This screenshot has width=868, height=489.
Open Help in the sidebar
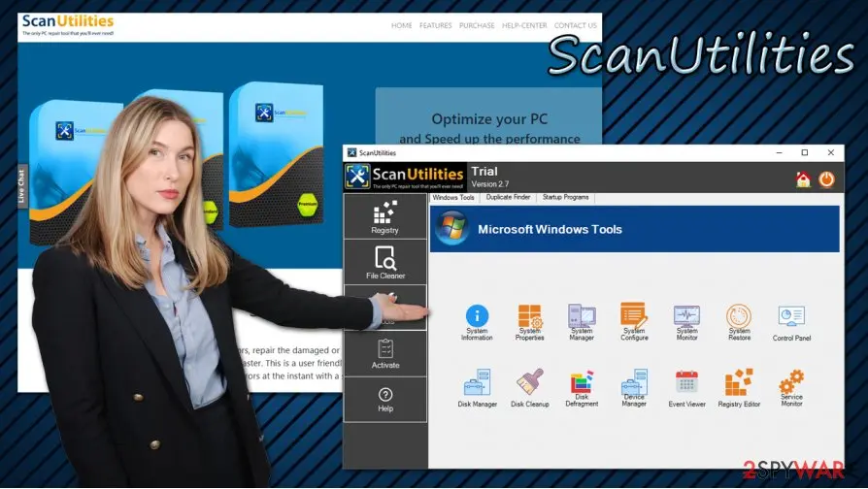[x=385, y=400]
